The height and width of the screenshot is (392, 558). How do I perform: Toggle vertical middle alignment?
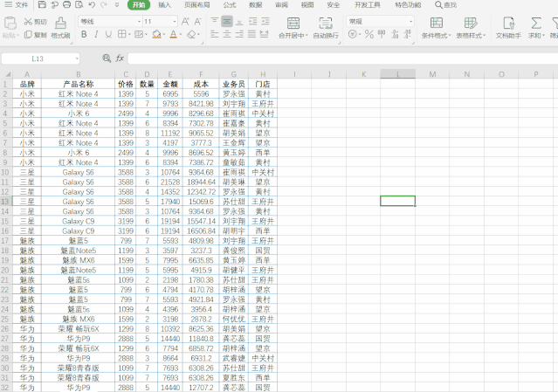[x=227, y=21]
